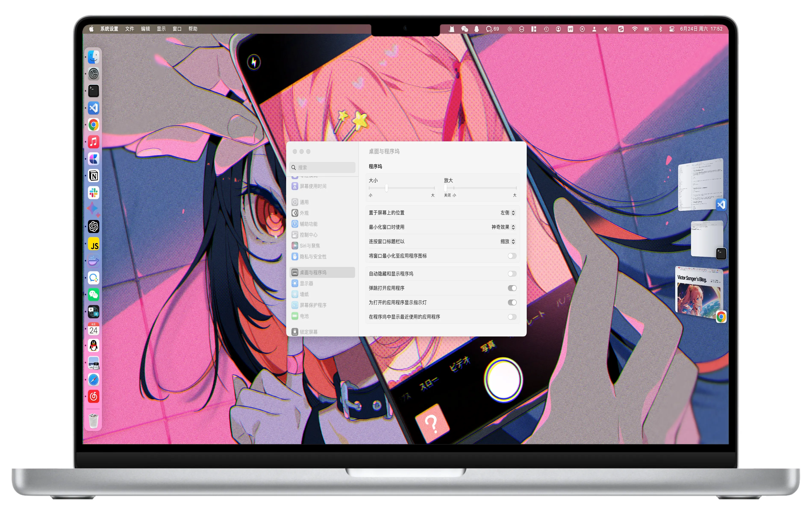Open the Craft app in dock
Image resolution: width=812 pixels, height=513 pixels.
[93, 159]
